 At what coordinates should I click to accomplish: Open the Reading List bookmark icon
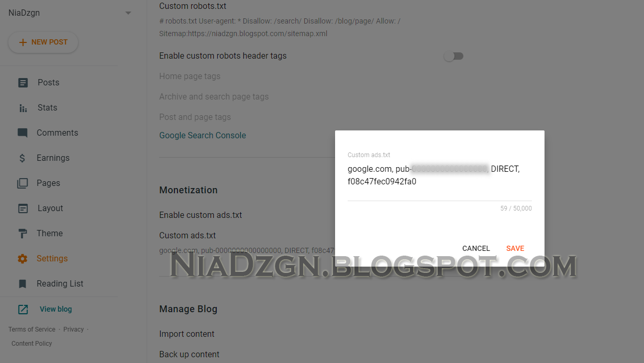tap(23, 284)
